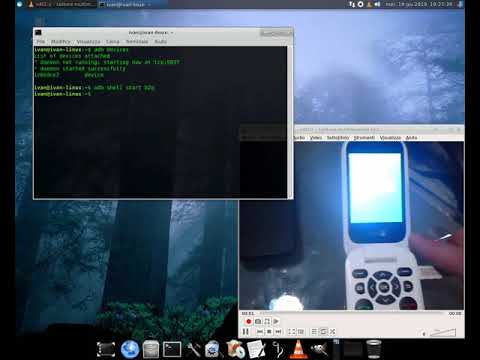Open the VLC Strumenti menu
Viewport: 480px width, 360px height.
[364, 138]
